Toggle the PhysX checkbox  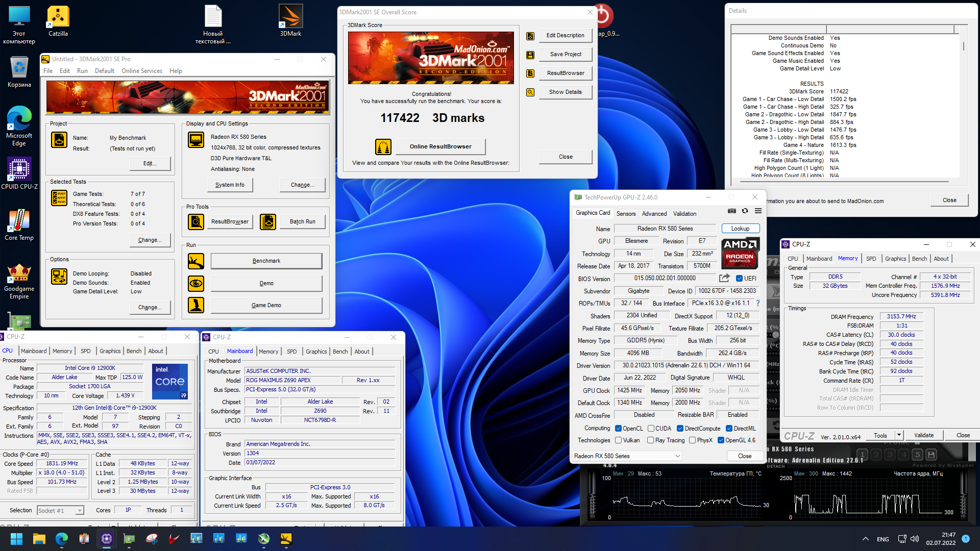point(693,440)
